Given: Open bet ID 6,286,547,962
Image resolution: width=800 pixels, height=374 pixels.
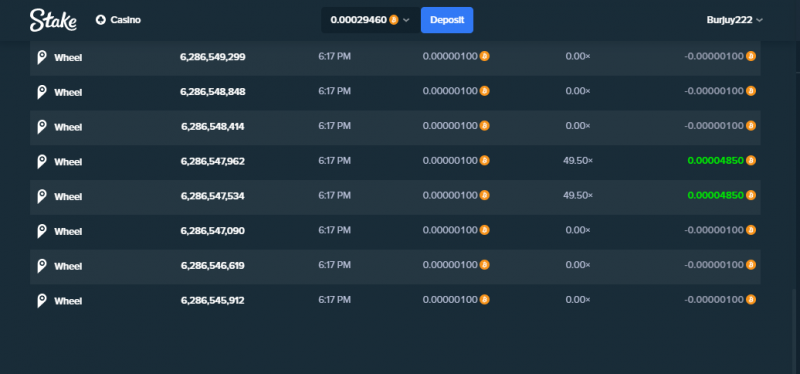Looking at the screenshot, I should click(213, 161).
